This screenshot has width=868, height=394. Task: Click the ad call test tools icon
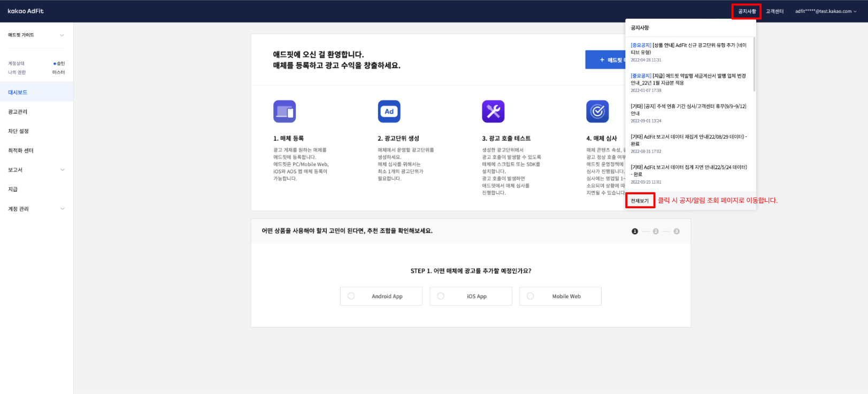pos(493,111)
